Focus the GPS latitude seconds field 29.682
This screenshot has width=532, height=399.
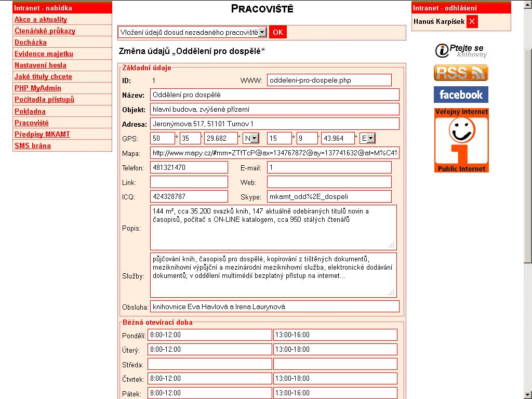click(x=221, y=138)
